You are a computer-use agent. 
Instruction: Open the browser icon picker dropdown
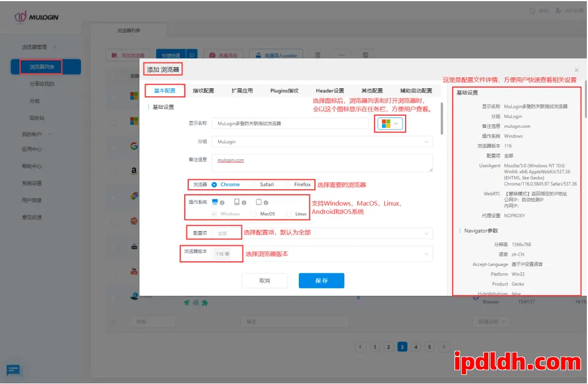(390, 124)
